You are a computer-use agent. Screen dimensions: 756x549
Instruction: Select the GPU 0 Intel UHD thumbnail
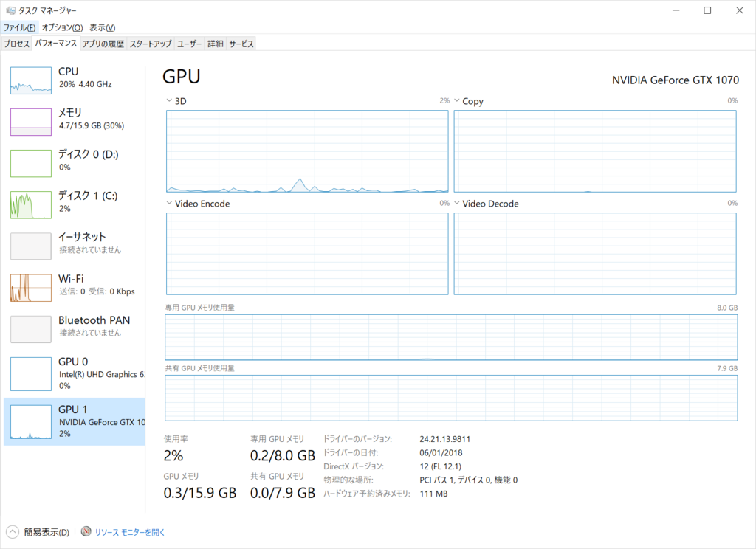(31, 374)
